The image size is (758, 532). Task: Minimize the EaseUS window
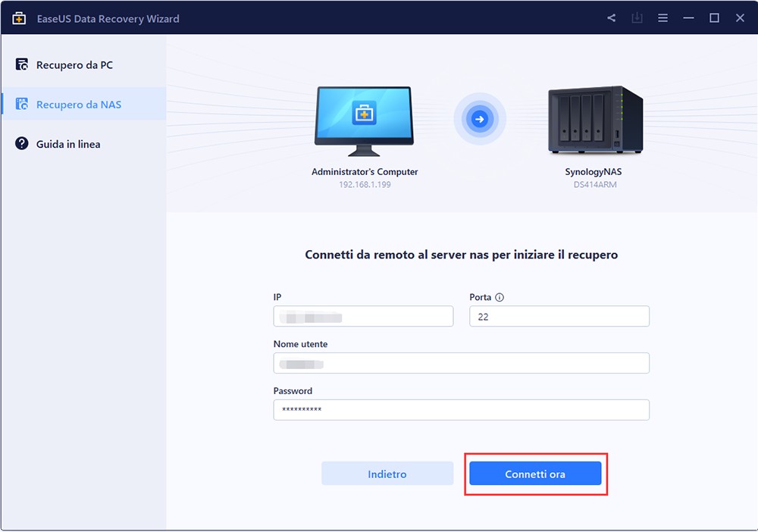[688, 18]
